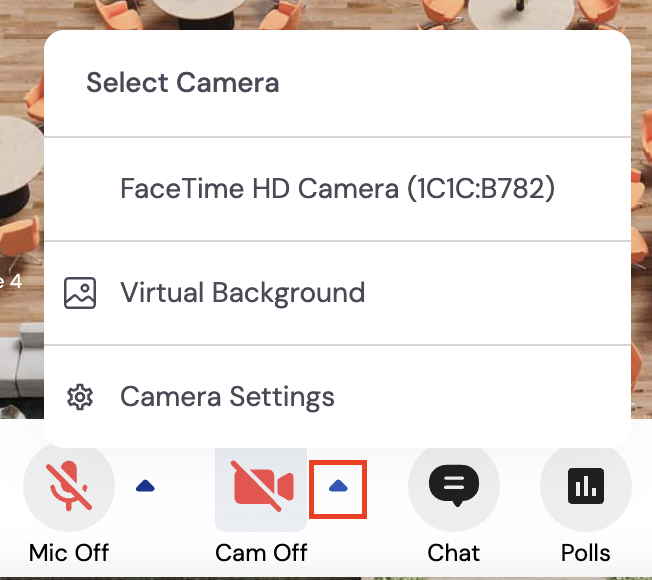Click the Camera Settings gear icon
This screenshot has width=652, height=580.
pos(80,397)
